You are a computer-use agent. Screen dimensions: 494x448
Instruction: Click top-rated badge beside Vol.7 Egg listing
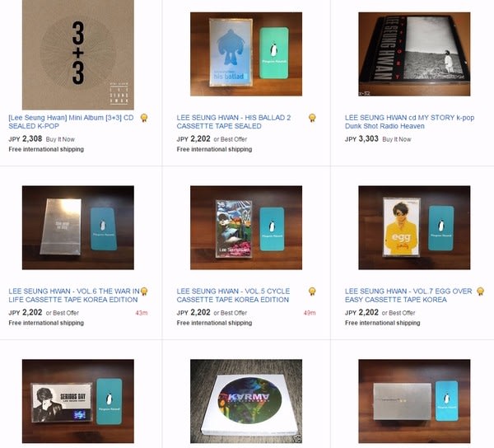[480, 291]
